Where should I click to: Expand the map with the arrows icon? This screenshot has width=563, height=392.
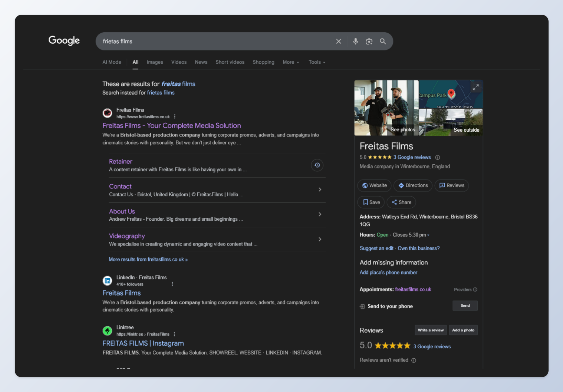[x=476, y=87]
